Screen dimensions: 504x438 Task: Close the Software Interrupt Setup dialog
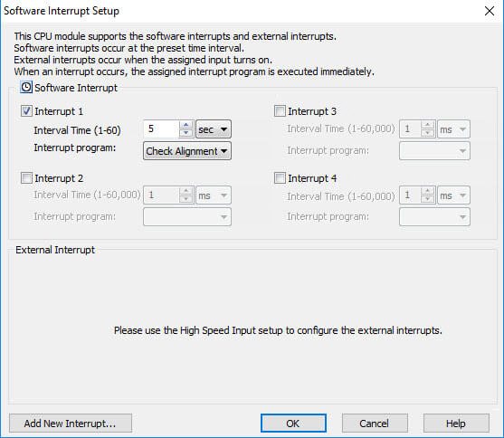pyautogui.click(x=490, y=11)
